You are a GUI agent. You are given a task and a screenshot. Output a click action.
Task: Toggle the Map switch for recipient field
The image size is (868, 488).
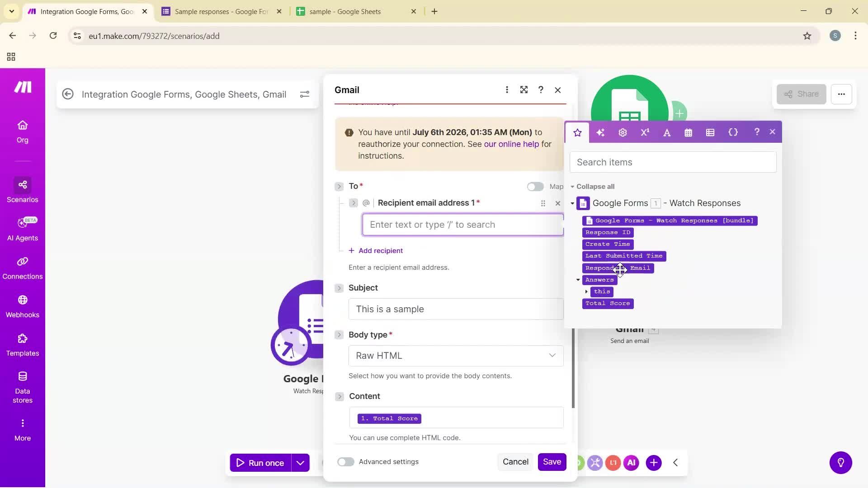535,186
